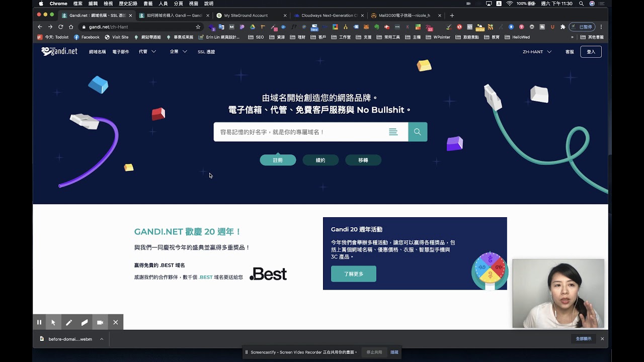
Task: Open the ZH-HANT language dropdown
Action: 537,52
